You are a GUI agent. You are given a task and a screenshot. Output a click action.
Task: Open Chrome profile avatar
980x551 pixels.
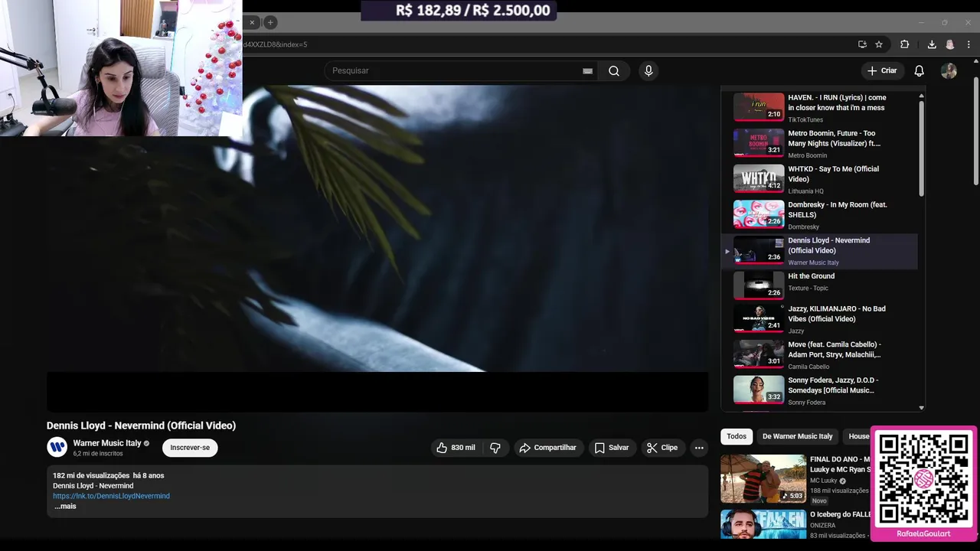(x=950, y=44)
